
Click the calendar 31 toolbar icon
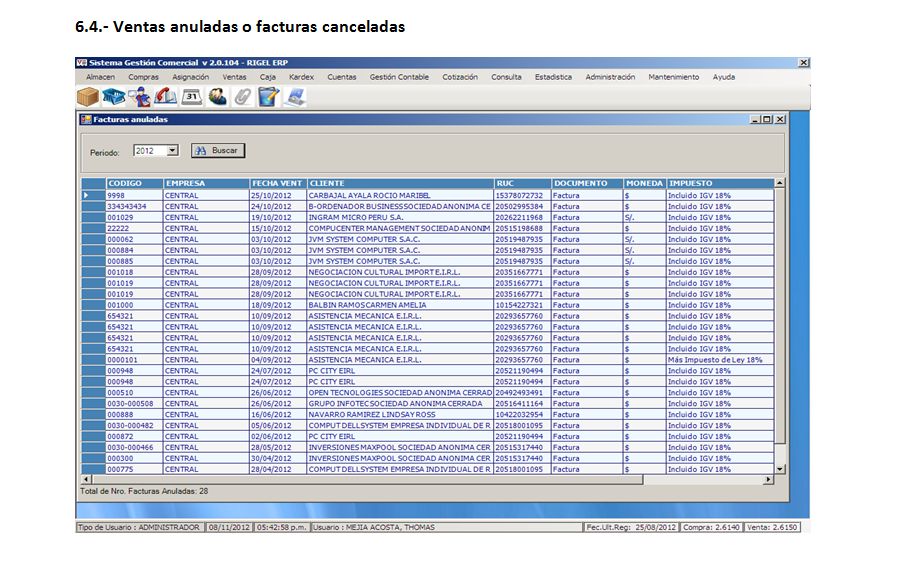point(192,97)
